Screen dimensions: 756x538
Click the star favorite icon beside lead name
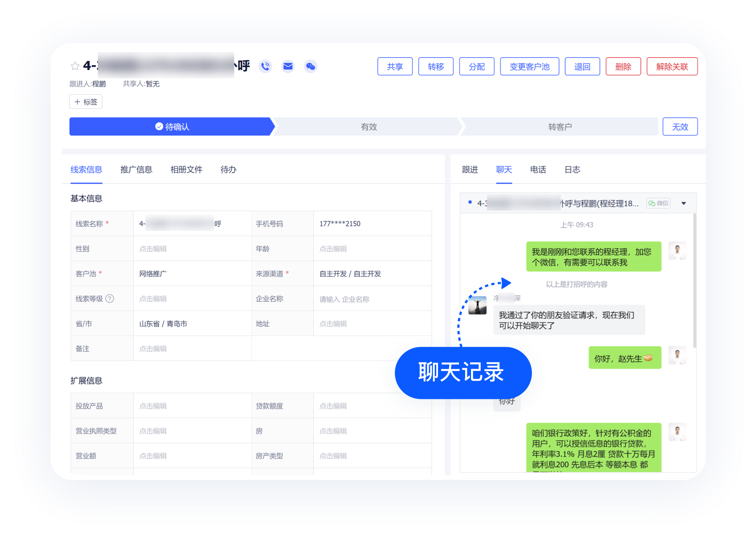(75, 66)
